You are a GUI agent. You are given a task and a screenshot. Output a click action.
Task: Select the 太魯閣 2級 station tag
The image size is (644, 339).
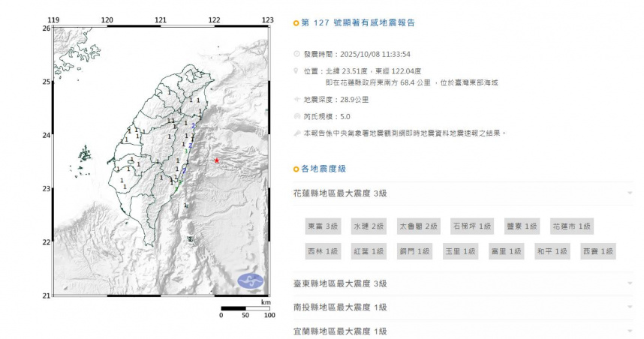coord(417,226)
